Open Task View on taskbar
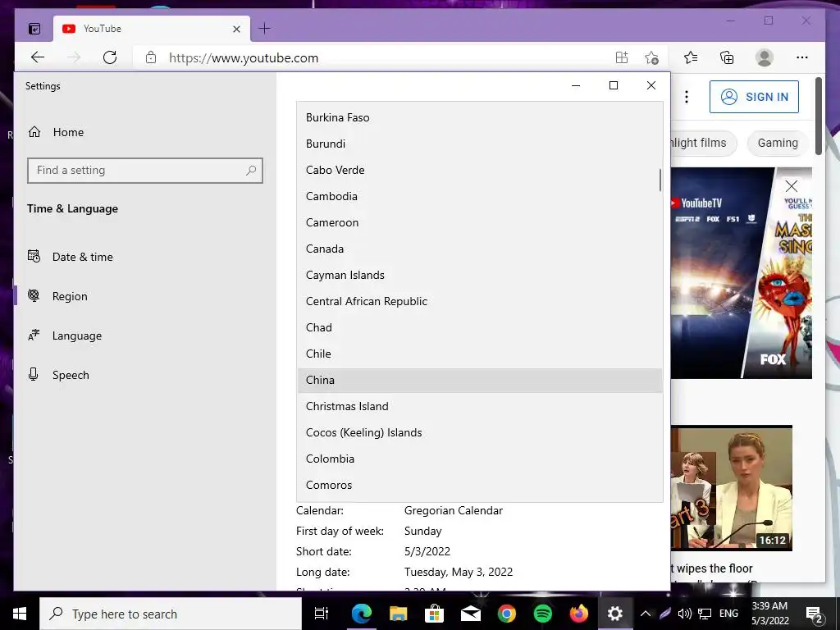 (x=322, y=614)
